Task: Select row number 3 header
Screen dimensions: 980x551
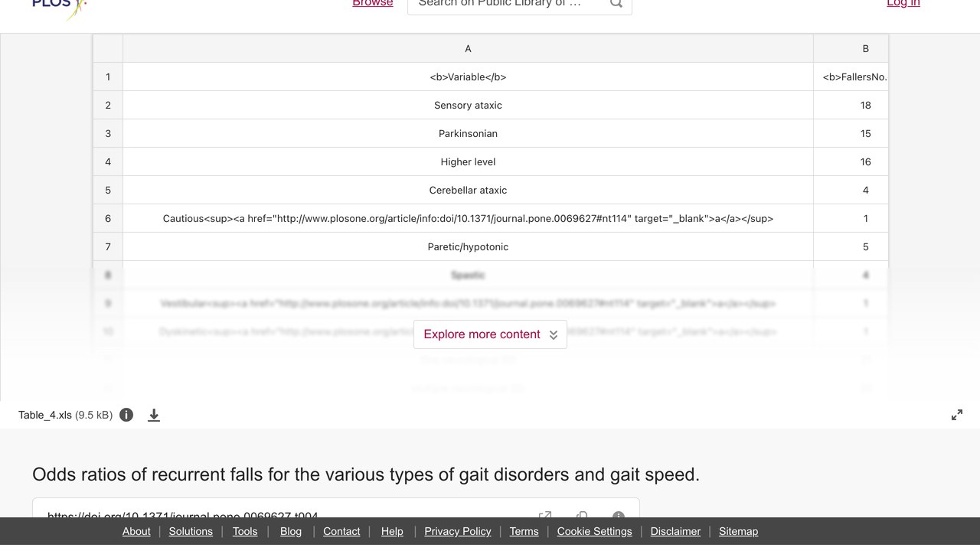Action: click(108, 133)
